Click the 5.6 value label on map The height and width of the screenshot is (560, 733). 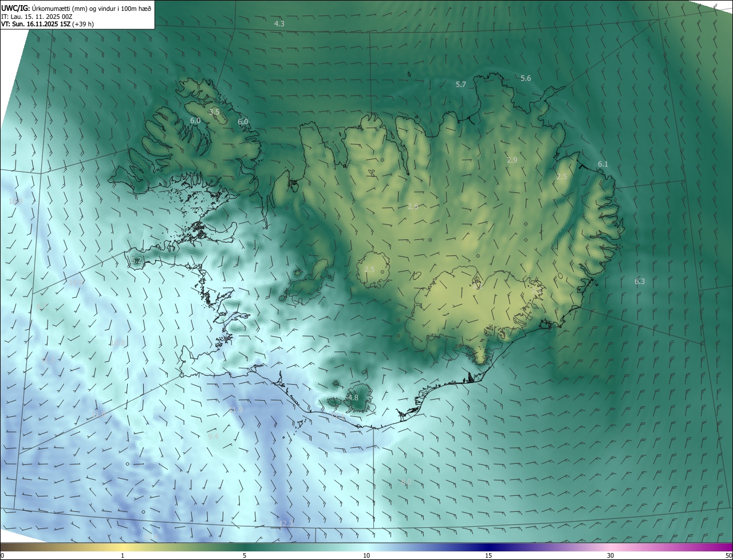pos(526,78)
